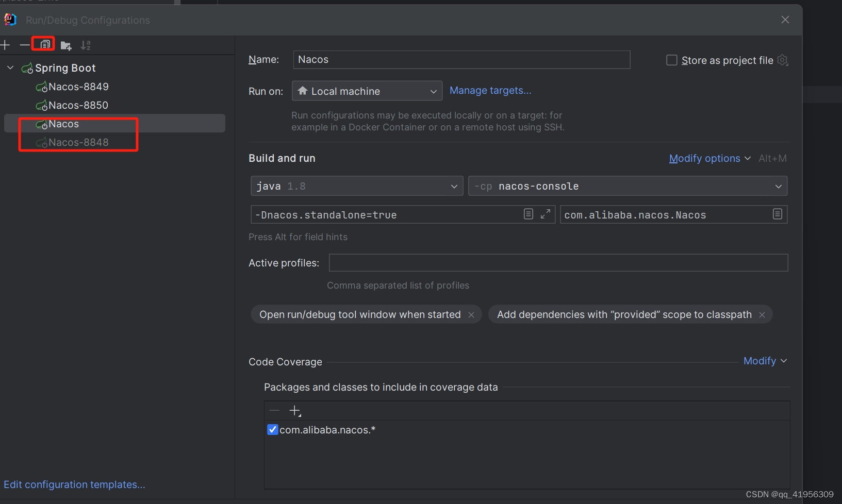The image size is (842, 504).
Task: Select the Nacos configuration
Action: (114, 124)
